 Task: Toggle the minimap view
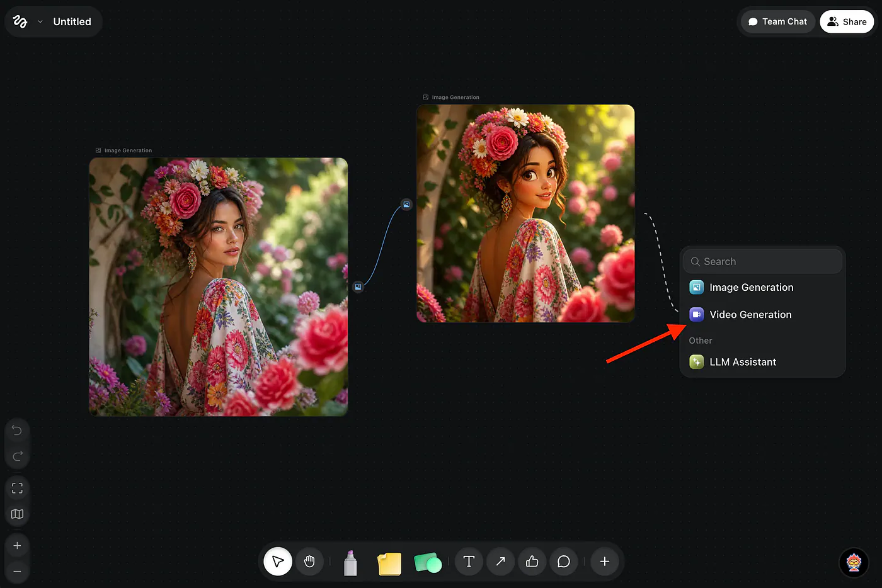(x=17, y=514)
